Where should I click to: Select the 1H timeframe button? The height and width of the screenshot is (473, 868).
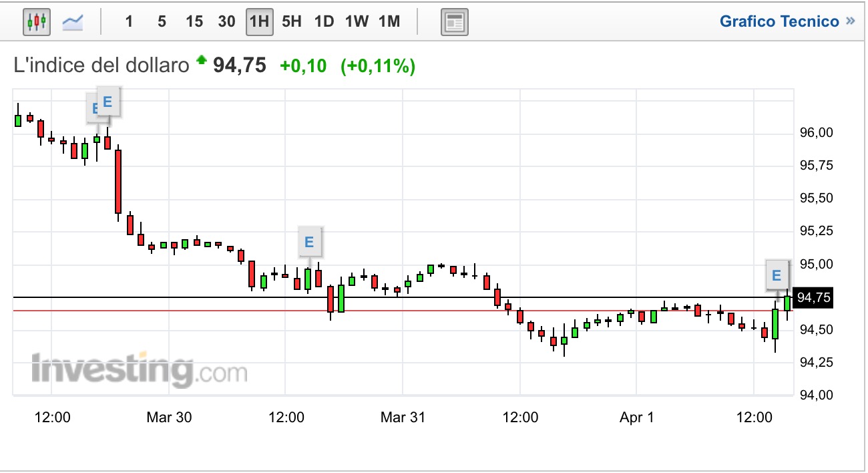point(258,21)
